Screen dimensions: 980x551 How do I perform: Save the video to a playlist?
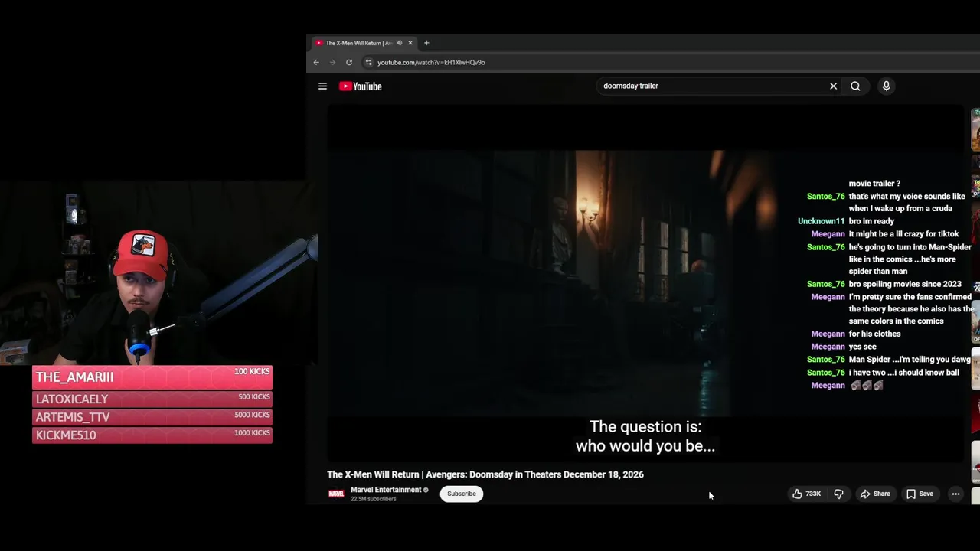pyautogui.click(x=920, y=494)
